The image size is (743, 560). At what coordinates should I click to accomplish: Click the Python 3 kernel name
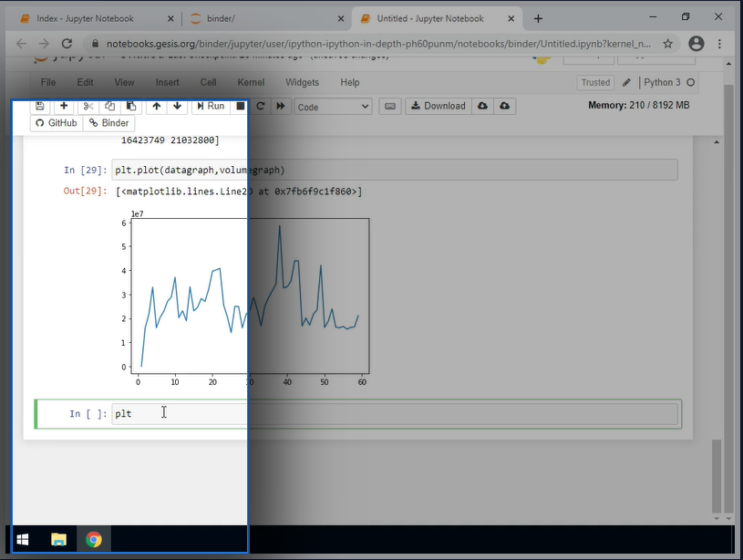[662, 82]
